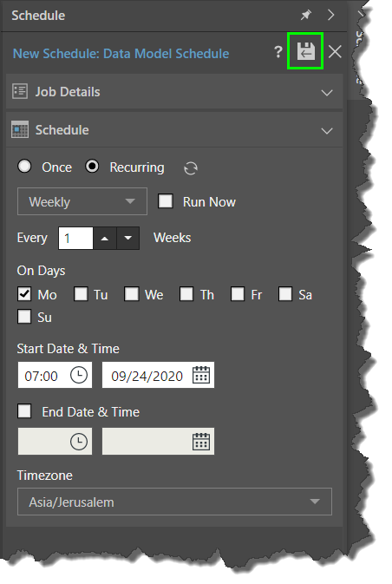Screen dimensions: 392x584
Task: Open the start time clock picker
Action: [x=79, y=375]
